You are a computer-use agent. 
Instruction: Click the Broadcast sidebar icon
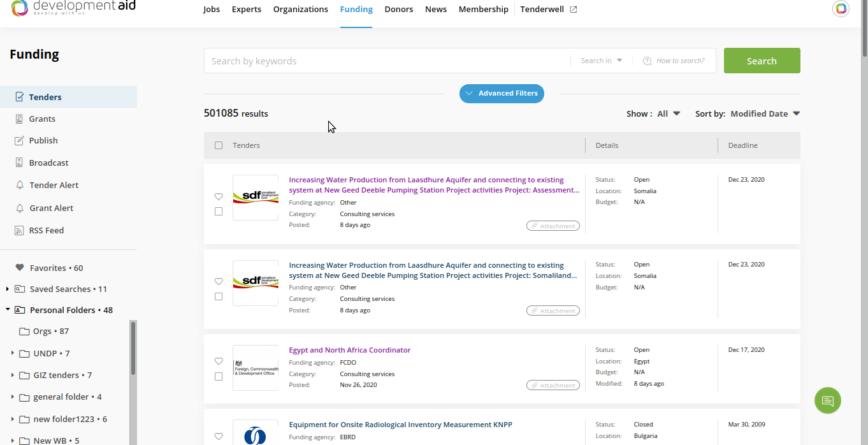(x=19, y=163)
